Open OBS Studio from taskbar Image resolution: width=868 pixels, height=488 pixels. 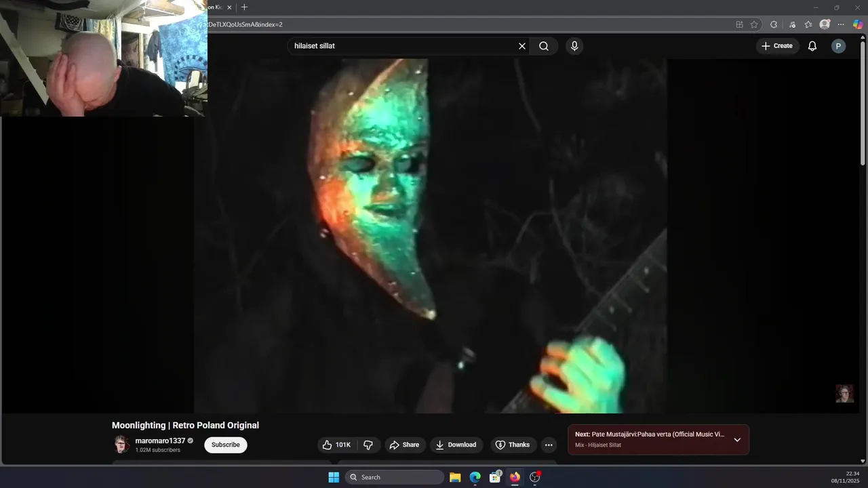[535, 477]
